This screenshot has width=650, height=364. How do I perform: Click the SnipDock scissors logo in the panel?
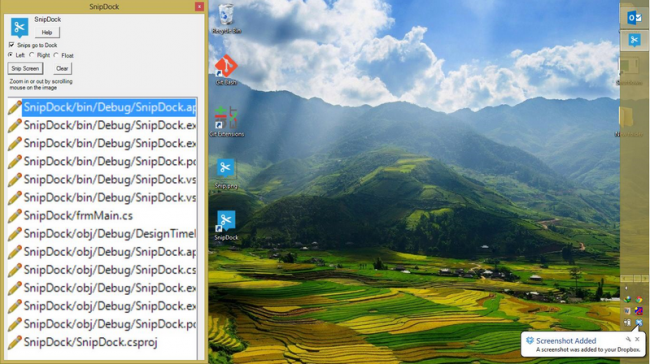(x=19, y=28)
